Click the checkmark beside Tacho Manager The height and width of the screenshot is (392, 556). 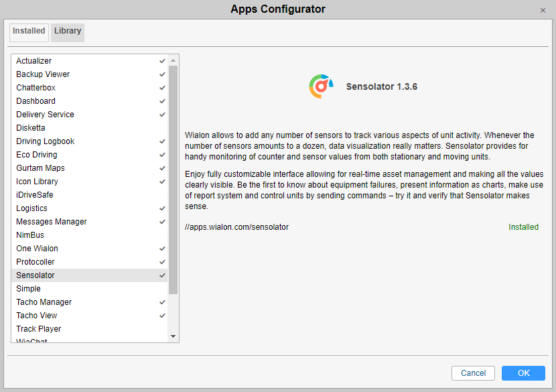162,302
